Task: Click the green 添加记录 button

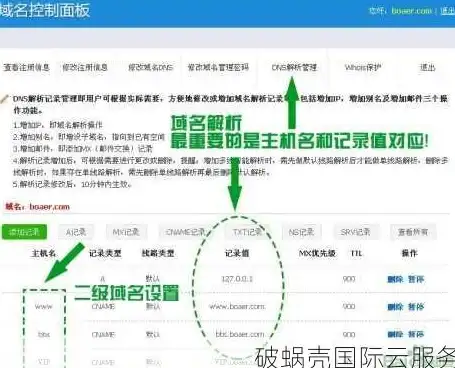Action: pos(24,232)
